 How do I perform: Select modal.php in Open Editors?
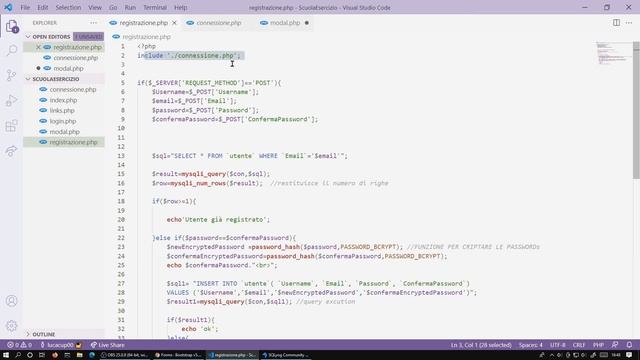pos(69,68)
